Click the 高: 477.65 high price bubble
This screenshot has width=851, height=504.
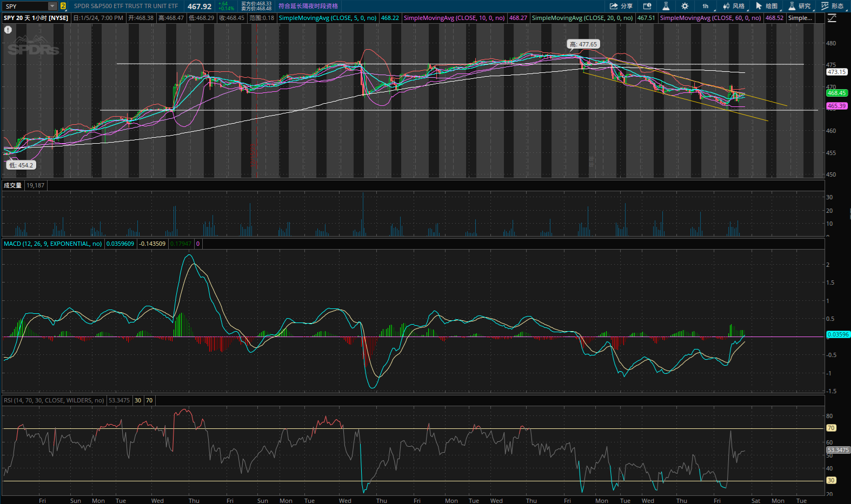(x=583, y=44)
